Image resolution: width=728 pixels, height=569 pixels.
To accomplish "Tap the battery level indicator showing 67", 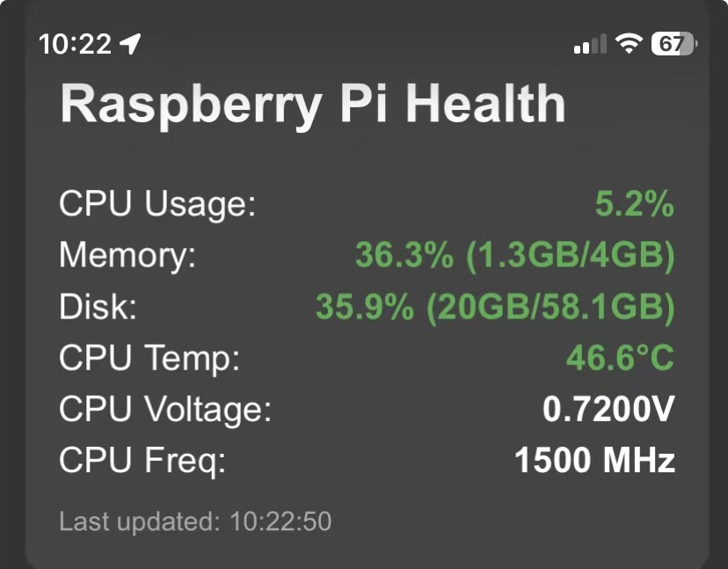I will tap(673, 43).
